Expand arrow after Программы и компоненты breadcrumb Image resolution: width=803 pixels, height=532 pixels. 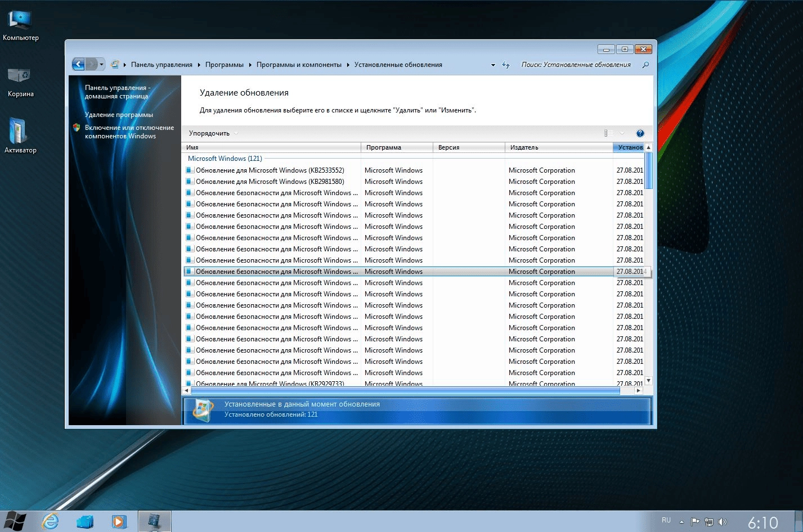click(x=348, y=65)
